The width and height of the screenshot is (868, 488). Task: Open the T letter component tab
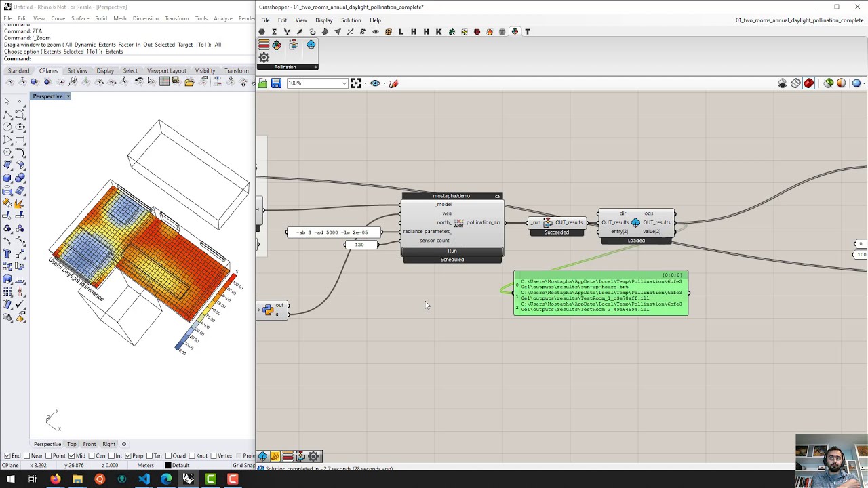(528, 32)
